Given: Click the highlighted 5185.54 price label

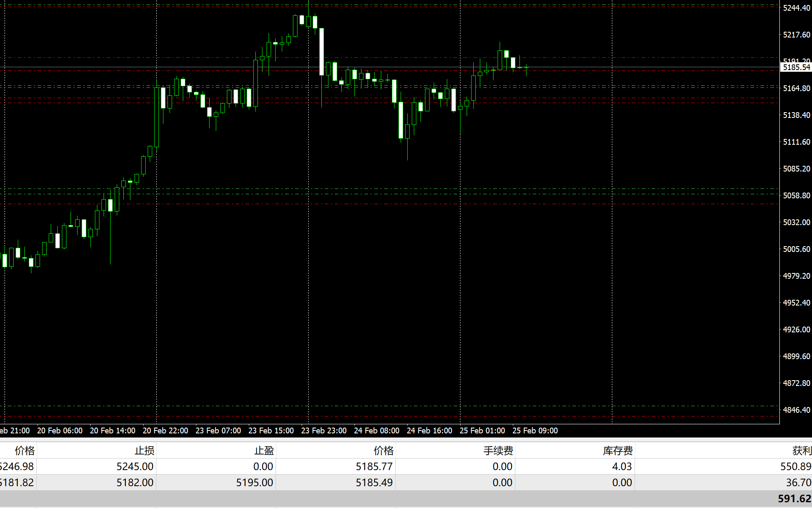Looking at the screenshot, I should tap(796, 67).
